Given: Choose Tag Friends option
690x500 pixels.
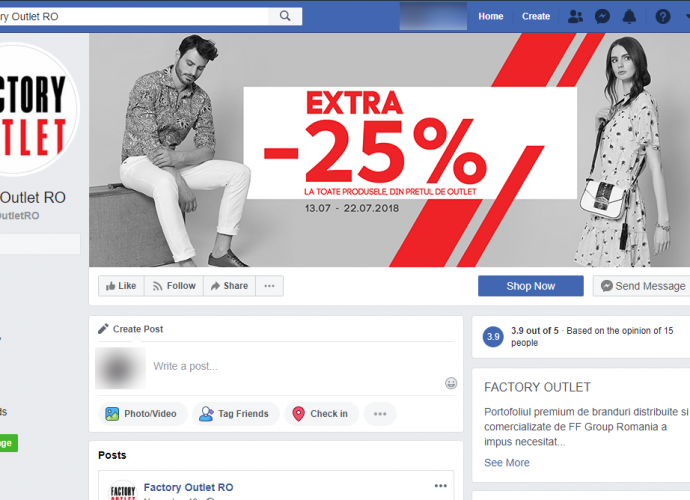Looking at the screenshot, I should point(236,414).
